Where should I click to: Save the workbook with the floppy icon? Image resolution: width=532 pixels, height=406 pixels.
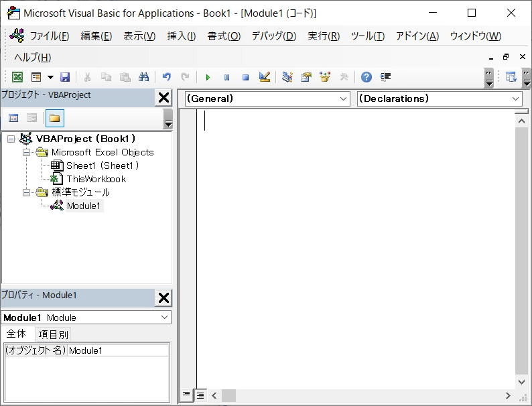[65, 77]
